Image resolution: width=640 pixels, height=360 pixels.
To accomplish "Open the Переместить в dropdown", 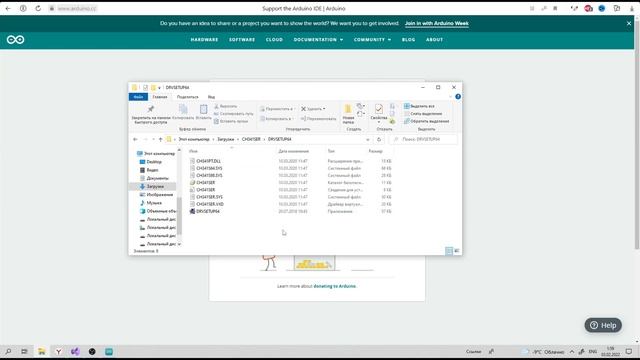I will [x=277, y=109].
